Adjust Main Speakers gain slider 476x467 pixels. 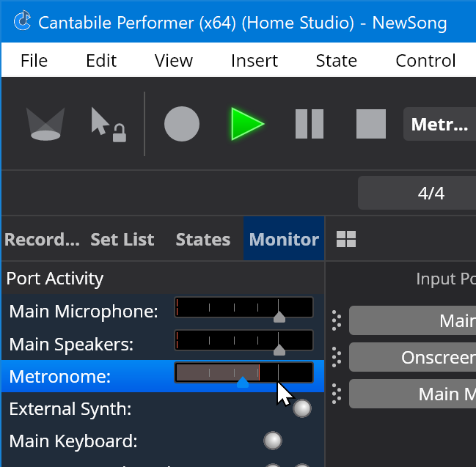pos(279,350)
